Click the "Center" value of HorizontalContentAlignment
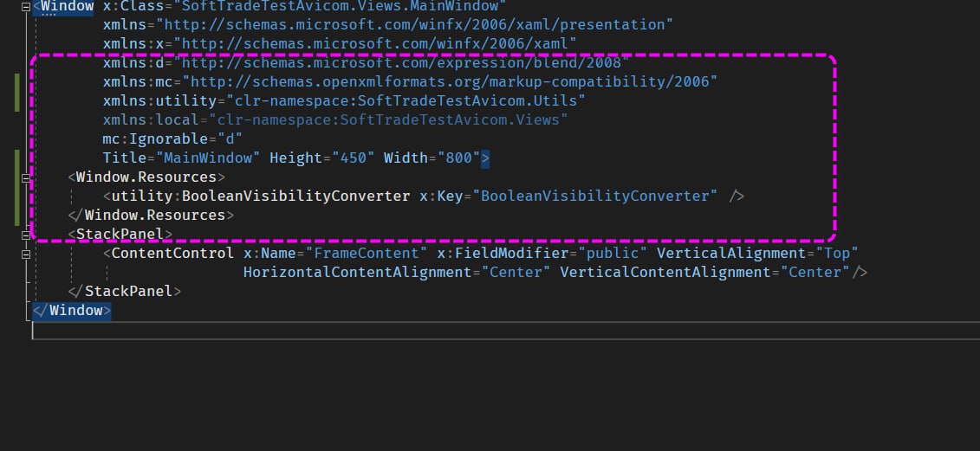The height and width of the screenshot is (451, 980). tap(516, 273)
